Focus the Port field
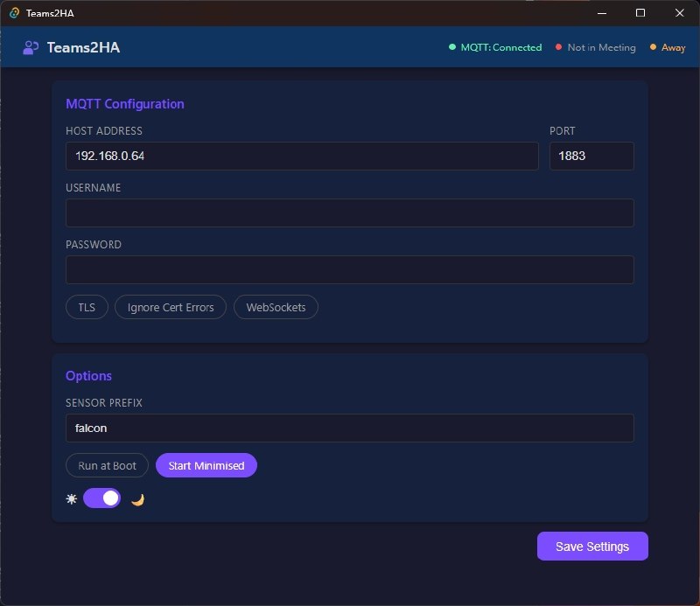Viewport: 700px width, 606px height. coord(591,156)
